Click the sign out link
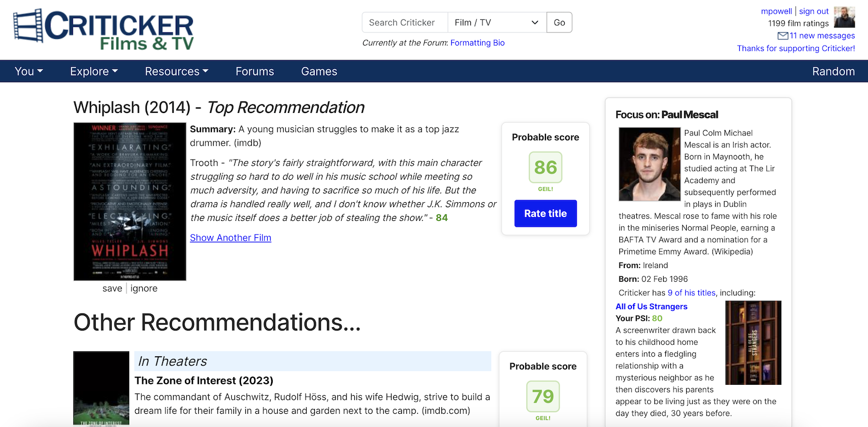 point(813,11)
